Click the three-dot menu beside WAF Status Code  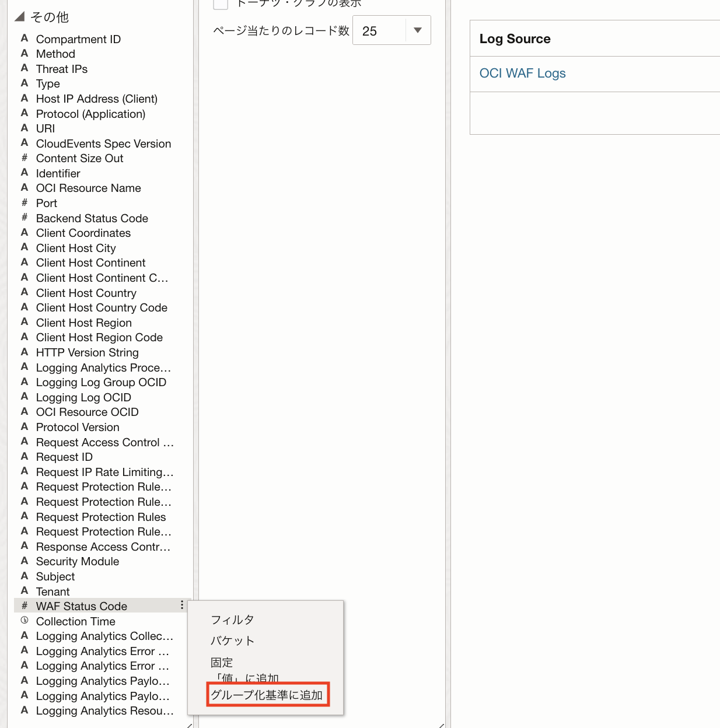click(x=182, y=605)
